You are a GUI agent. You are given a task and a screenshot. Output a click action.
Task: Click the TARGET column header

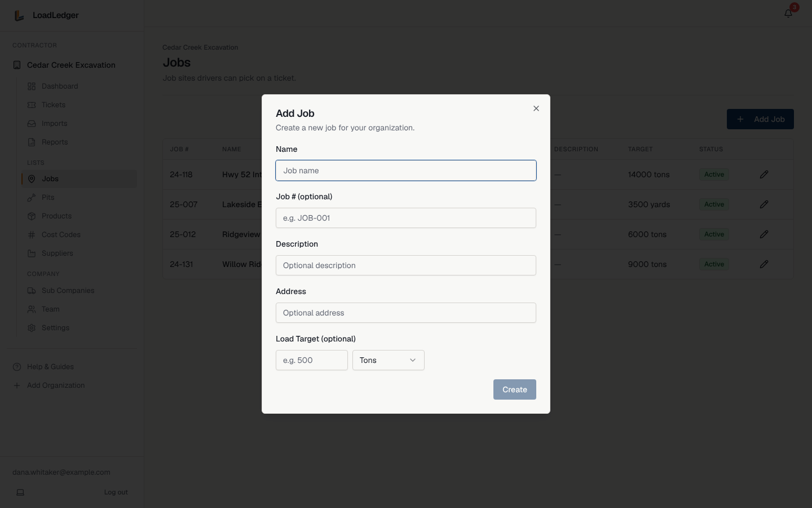click(640, 149)
